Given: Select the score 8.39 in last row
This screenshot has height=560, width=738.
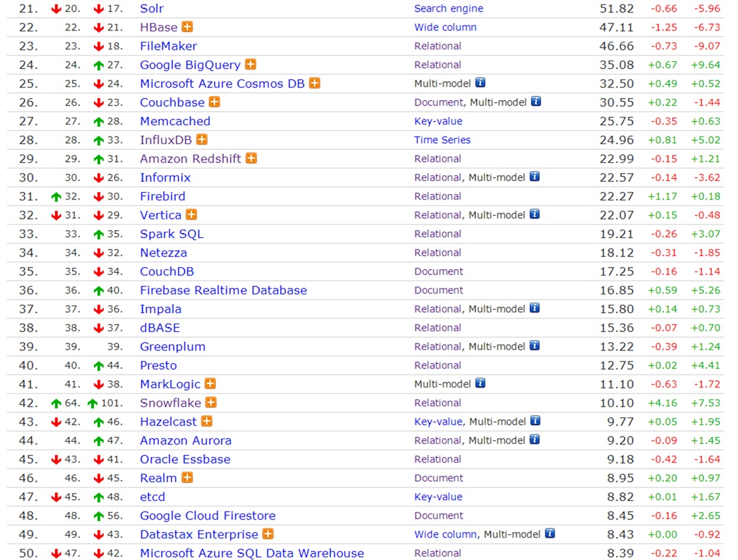Looking at the screenshot, I should tap(620, 554).
